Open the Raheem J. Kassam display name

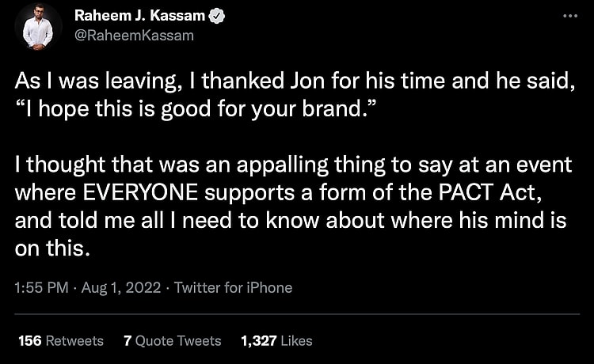(x=141, y=17)
